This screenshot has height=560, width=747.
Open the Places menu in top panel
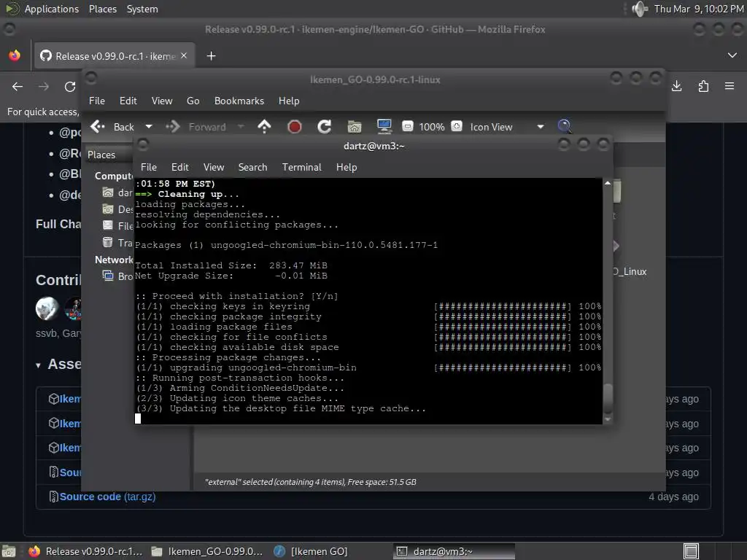pos(103,9)
